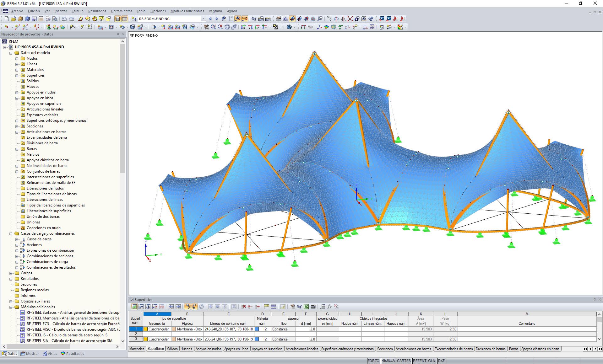603x364 pixels.
Task: Open the RF-FORM-FINDING load case dropdown
Action: click(204, 19)
